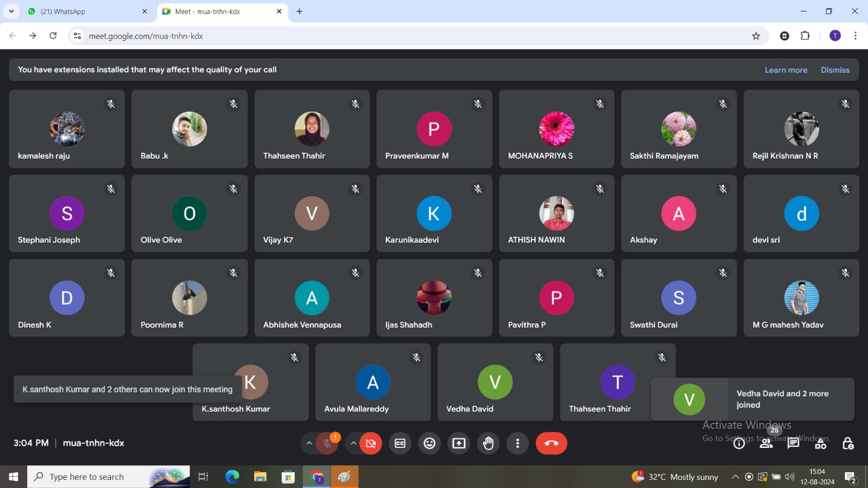Raise hand using the hand icon

coord(488,443)
